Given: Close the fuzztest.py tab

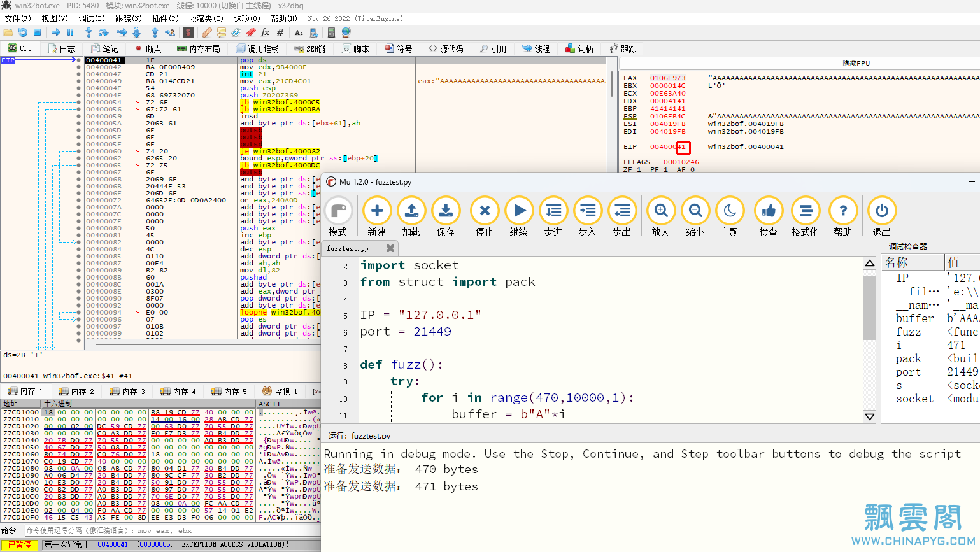Looking at the screenshot, I should 390,248.
